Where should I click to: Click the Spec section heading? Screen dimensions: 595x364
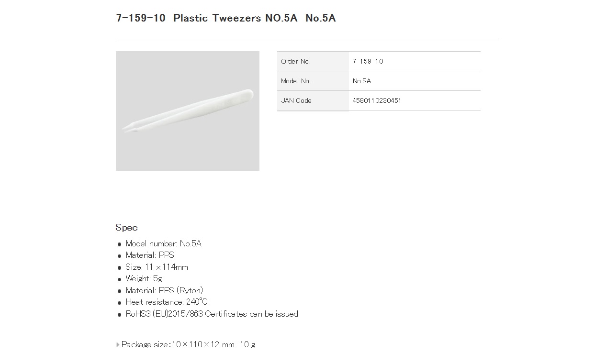126,228
